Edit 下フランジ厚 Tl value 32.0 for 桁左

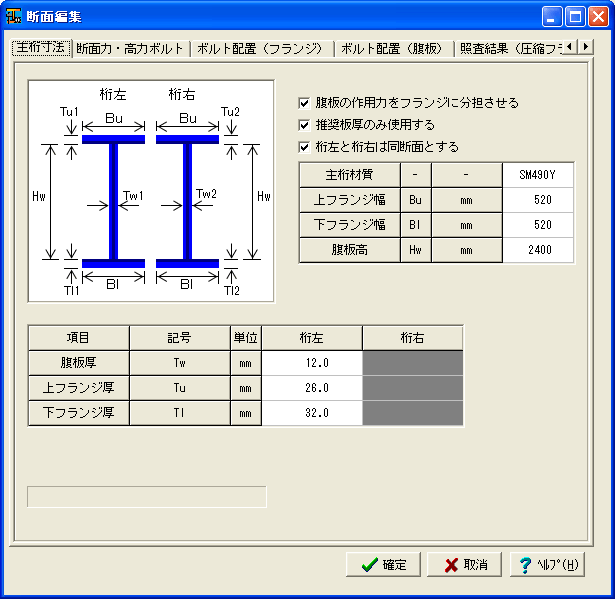point(312,413)
